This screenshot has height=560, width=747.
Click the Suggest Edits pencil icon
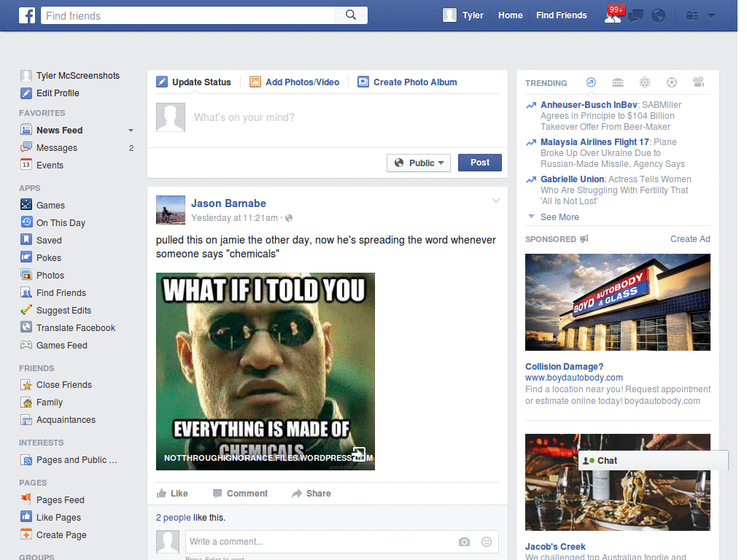26,310
